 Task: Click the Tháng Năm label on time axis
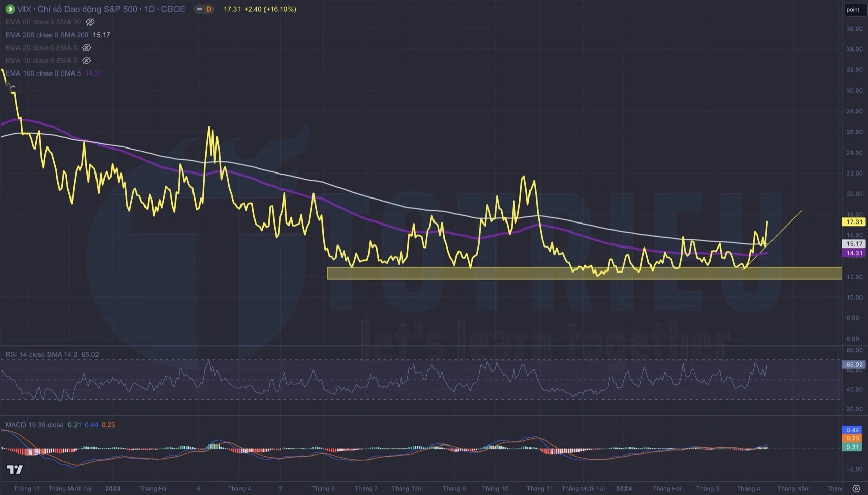coord(793,489)
